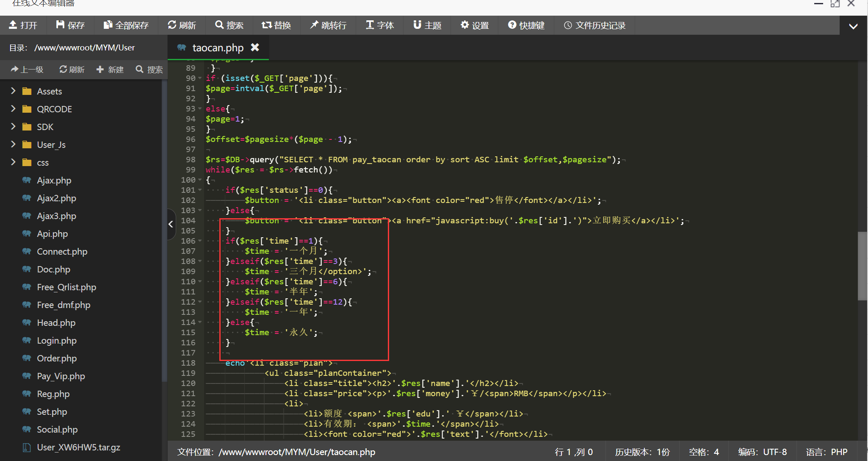Open the toolbar 搜索 search tool
This screenshot has height=461, width=868.
(x=229, y=25)
